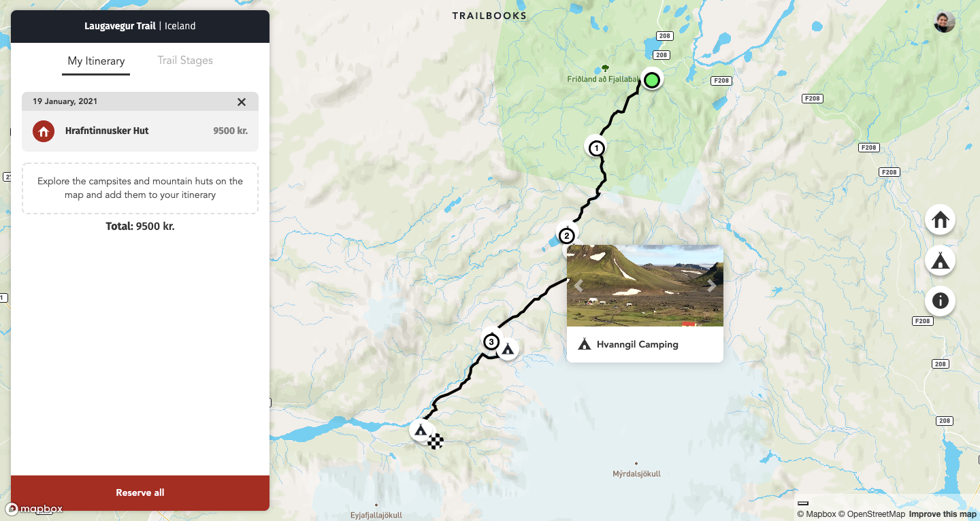Select stage 1 marker on trail
This screenshot has height=521, width=980.
pos(596,147)
